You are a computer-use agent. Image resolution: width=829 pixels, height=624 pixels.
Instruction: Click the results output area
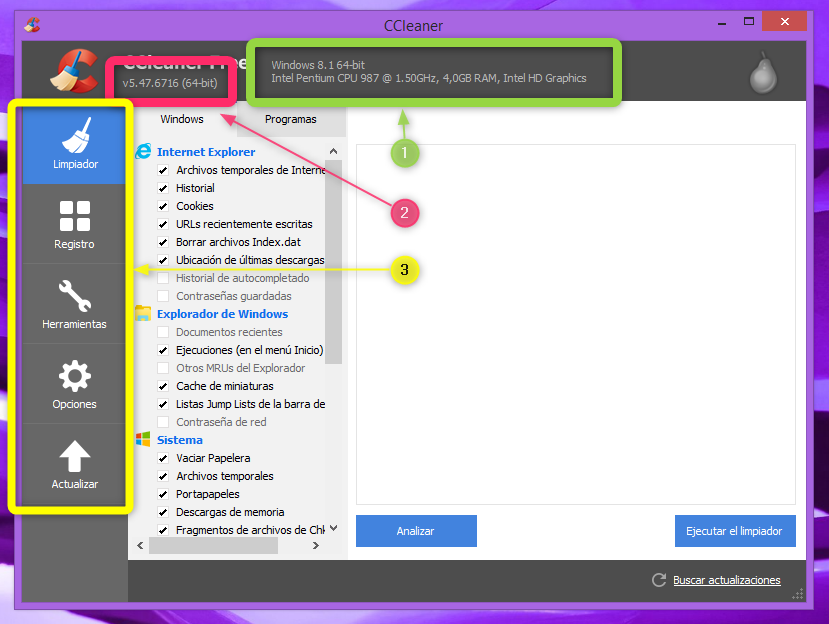[x=576, y=324]
